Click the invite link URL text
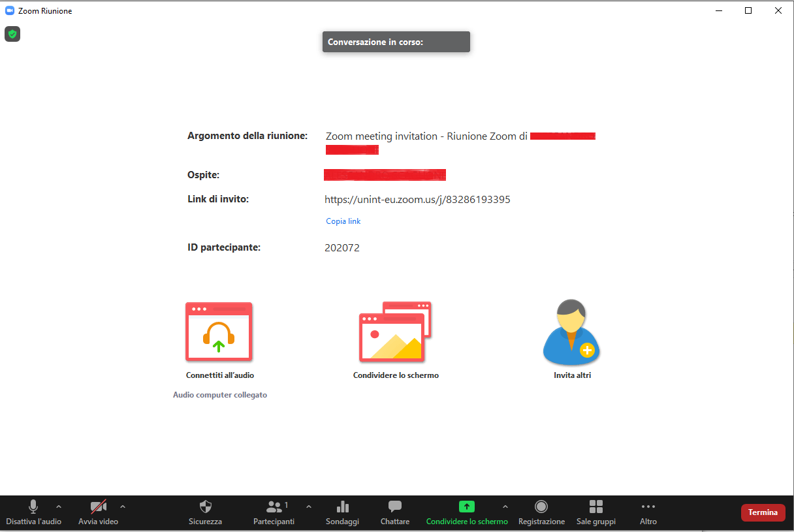This screenshot has width=794, height=532. pyautogui.click(x=418, y=200)
